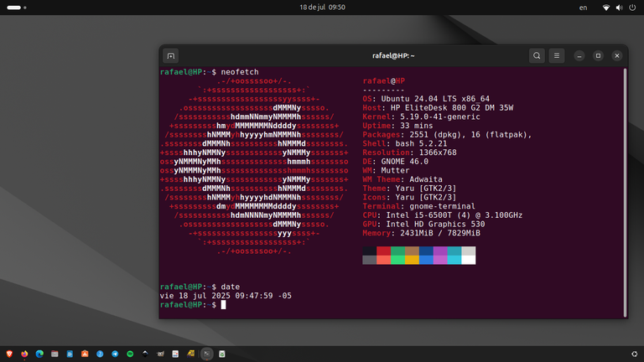Screen dimensions: 644x362
Task: Focus the running Terminal dock icon
Action: [206, 354]
